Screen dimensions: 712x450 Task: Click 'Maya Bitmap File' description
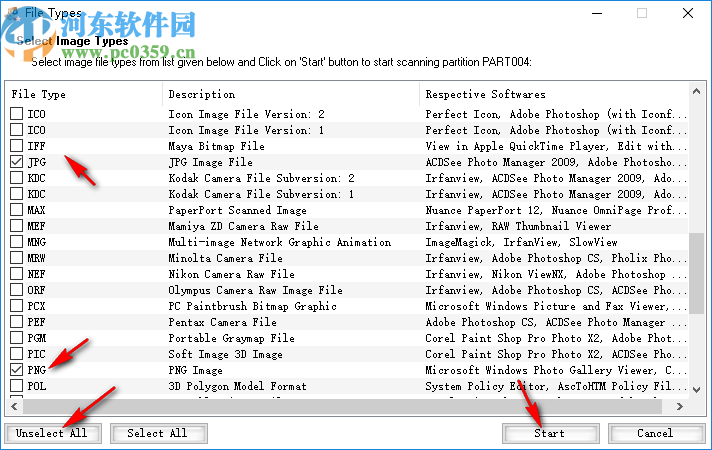(x=217, y=146)
